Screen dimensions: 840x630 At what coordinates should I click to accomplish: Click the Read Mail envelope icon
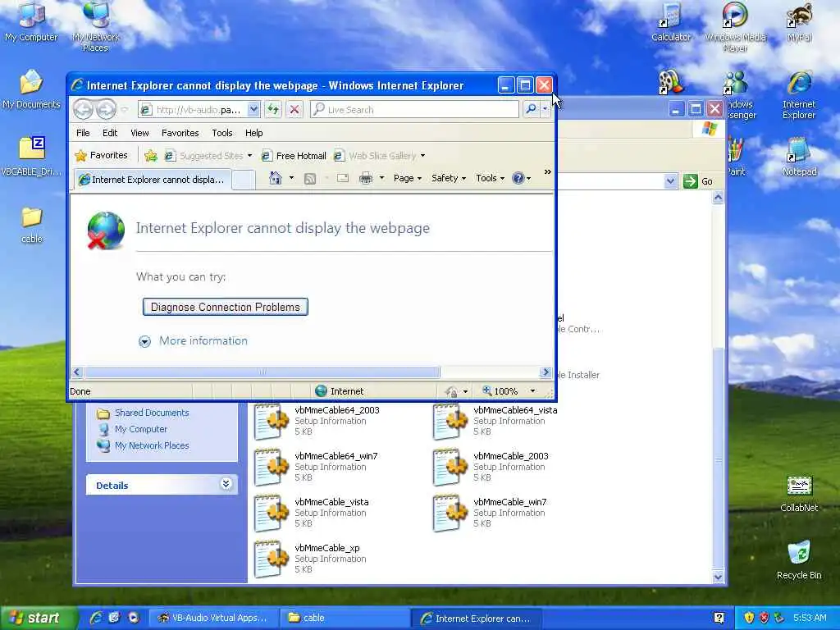point(343,178)
